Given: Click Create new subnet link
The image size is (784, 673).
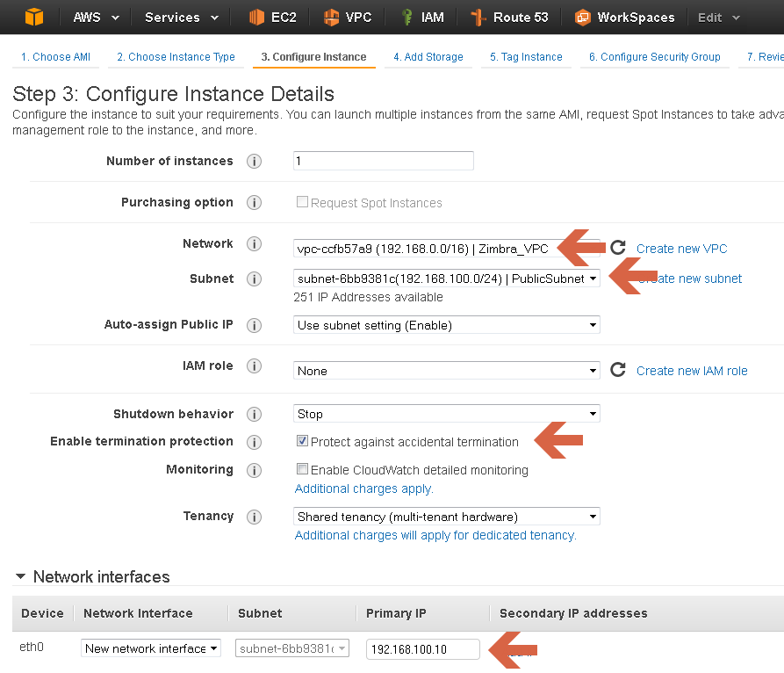Looking at the screenshot, I should point(690,279).
